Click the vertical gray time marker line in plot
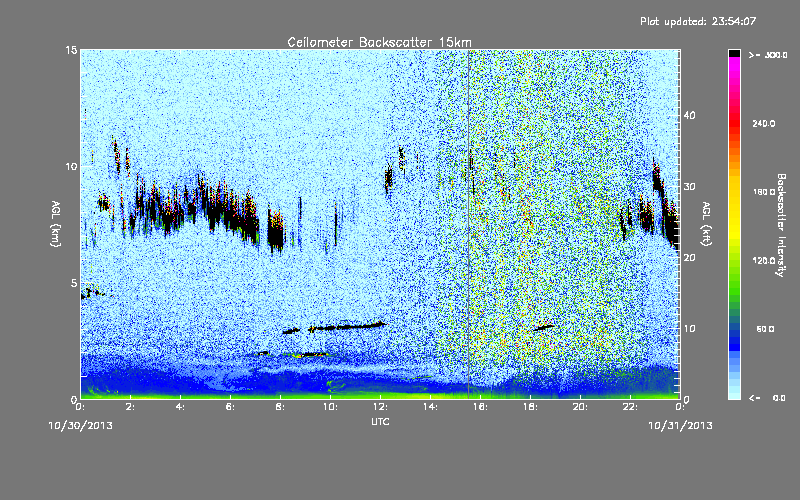This screenshot has width=800, height=500. [468, 223]
